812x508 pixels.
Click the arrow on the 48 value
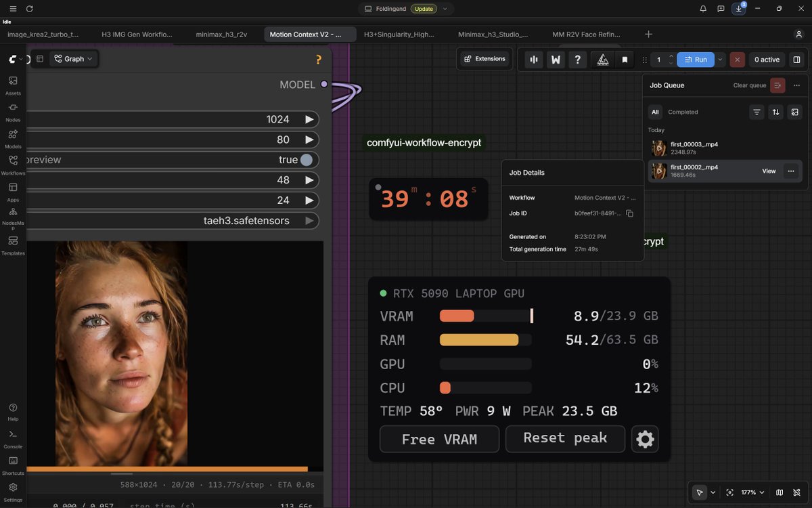(309, 180)
